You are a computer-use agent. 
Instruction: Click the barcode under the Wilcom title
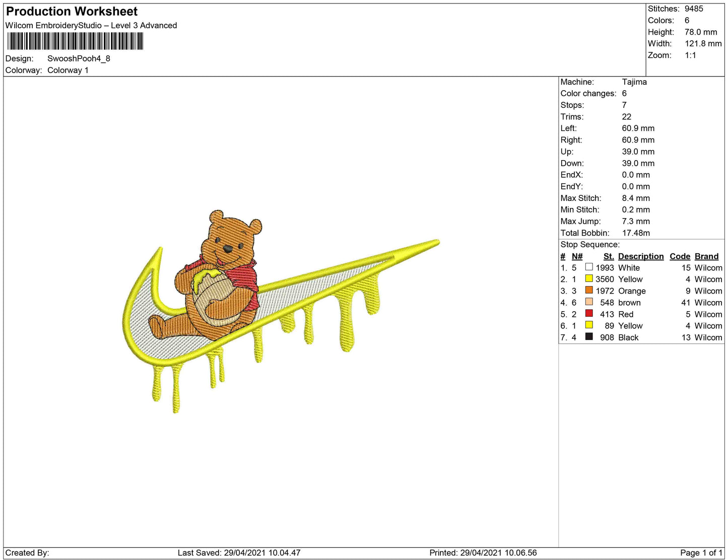click(75, 41)
